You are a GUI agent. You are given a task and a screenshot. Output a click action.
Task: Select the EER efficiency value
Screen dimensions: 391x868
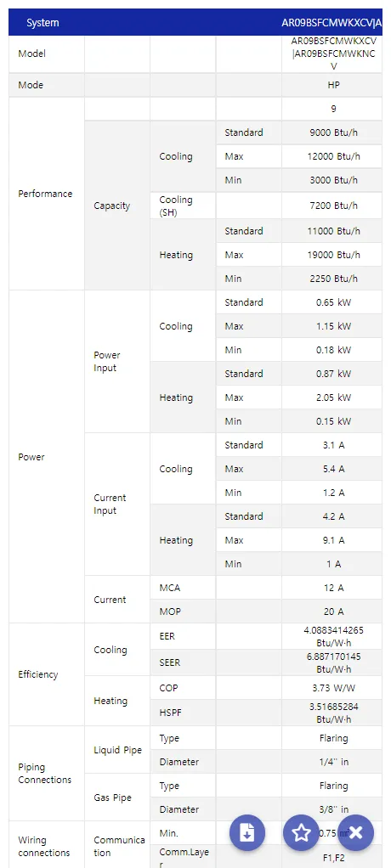click(x=333, y=637)
